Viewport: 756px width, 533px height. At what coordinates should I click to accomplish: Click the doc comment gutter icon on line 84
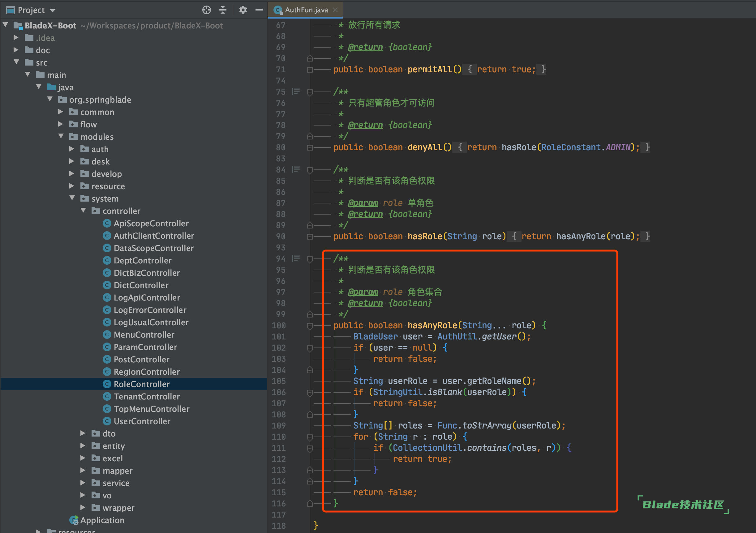pos(296,169)
